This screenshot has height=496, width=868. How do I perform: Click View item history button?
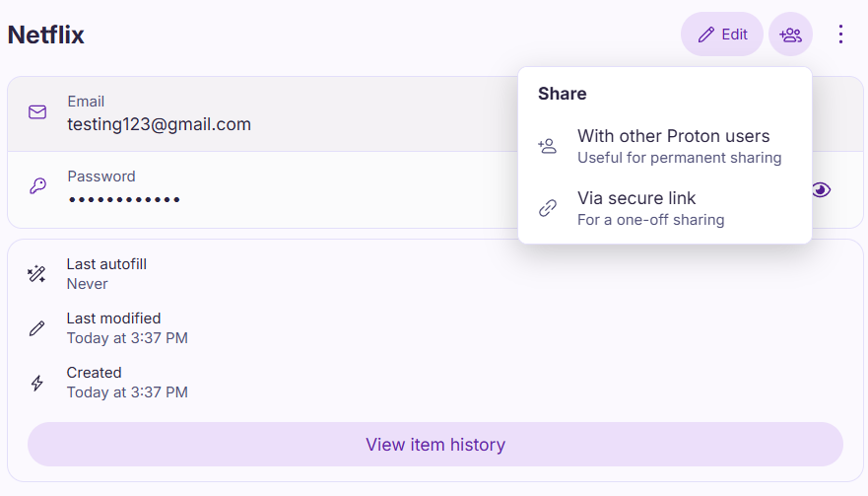[434, 445]
